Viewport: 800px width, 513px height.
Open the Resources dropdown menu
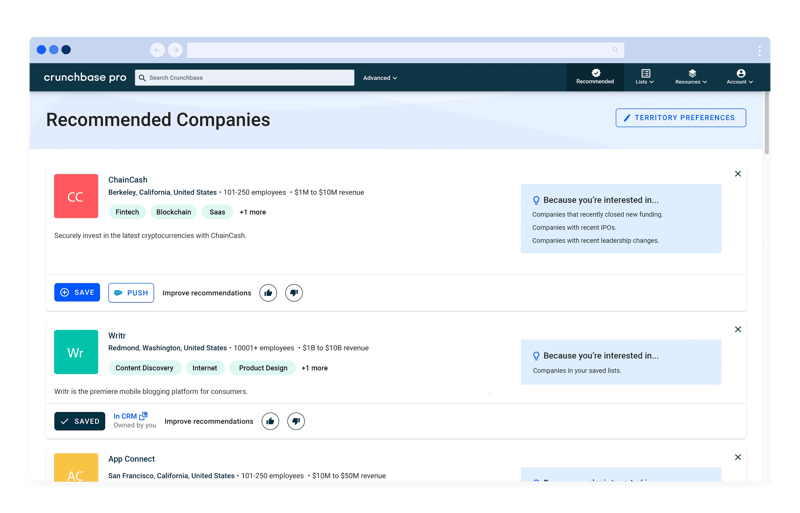691,77
